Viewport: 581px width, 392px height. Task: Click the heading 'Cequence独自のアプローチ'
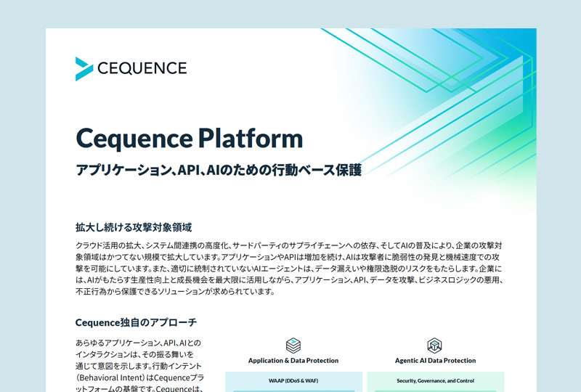(136, 322)
